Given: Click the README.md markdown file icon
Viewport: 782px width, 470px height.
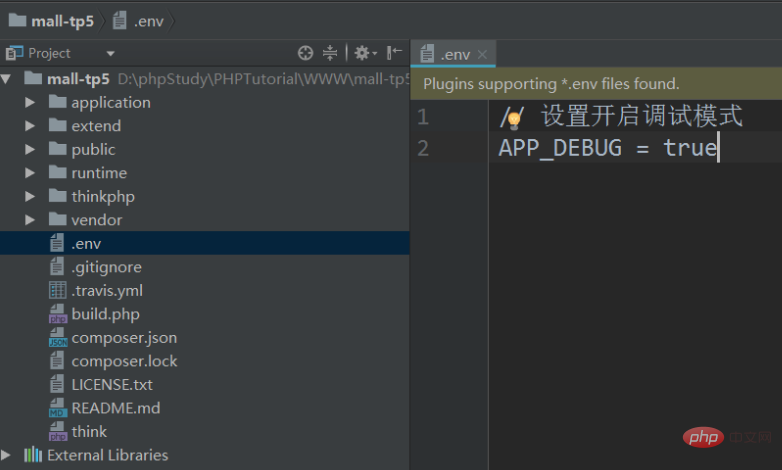Looking at the screenshot, I should [x=57, y=408].
